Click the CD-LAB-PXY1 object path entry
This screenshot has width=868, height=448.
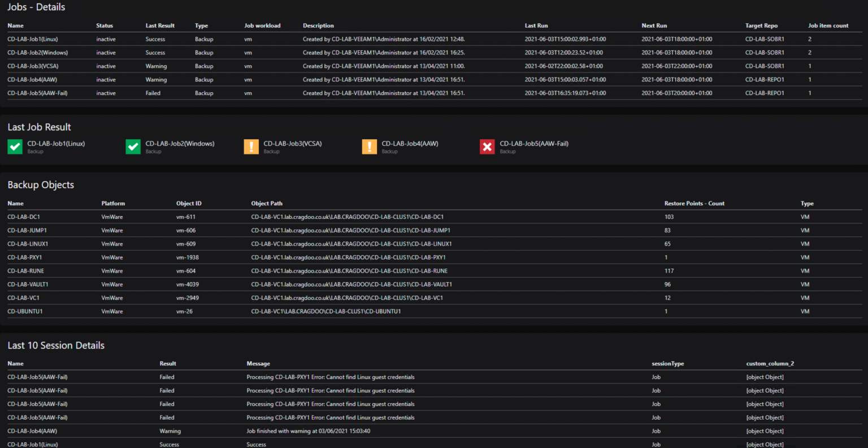349,257
